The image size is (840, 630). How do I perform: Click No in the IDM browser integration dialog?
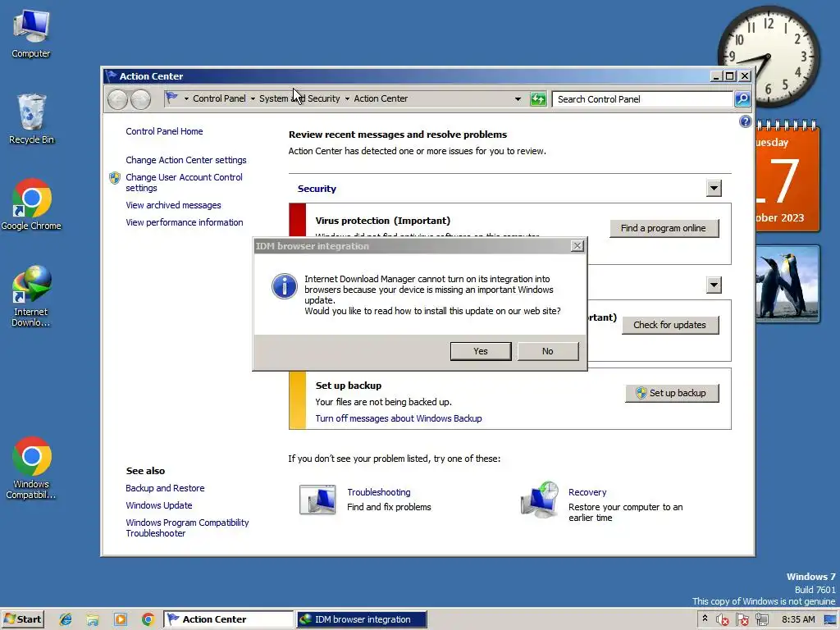(x=547, y=351)
